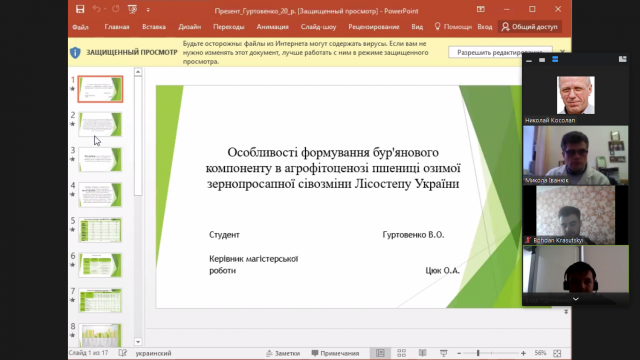Image resolution: width=640 pixels, height=360 pixels.
Task: Click Bohdan Krasutskyi's video tile
Action: coord(576,215)
